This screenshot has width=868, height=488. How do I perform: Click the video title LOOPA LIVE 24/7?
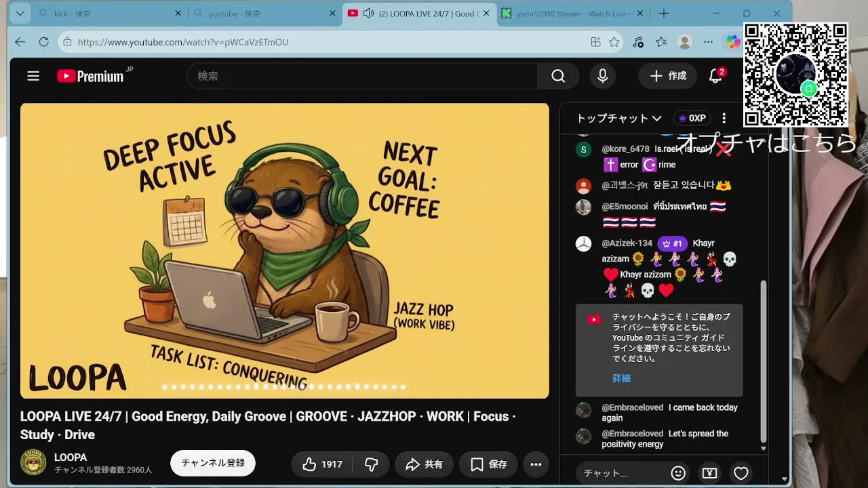pos(268,425)
